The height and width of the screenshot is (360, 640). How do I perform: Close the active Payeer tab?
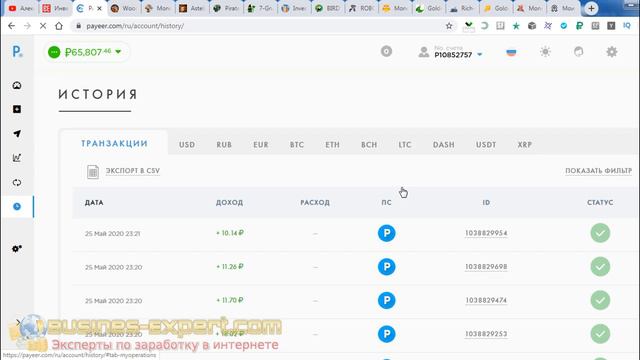coord(99,8)
